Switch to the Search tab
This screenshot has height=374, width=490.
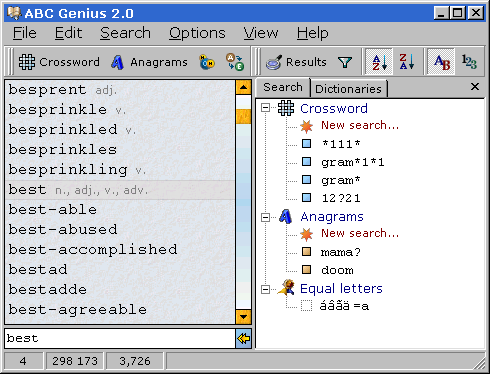point(283,87)
